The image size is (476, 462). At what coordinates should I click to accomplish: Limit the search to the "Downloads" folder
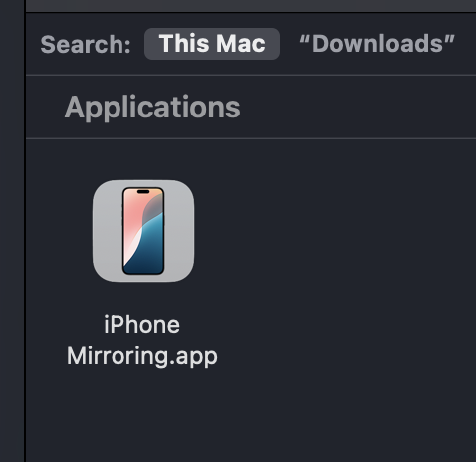[x=376, y=44]
